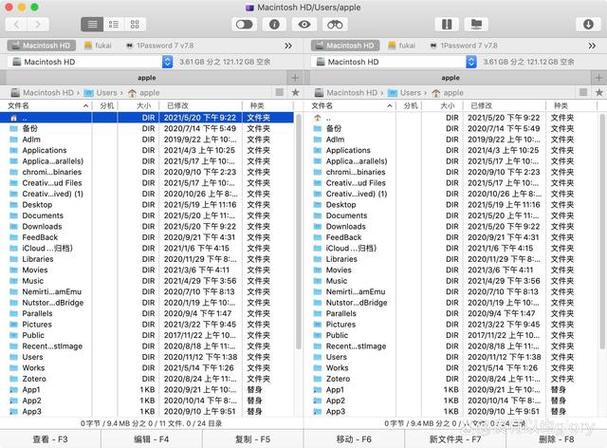Select apple tab header in right pane
Image resolution: width=607 pixels, height=448 pixels.
[451, 77]
